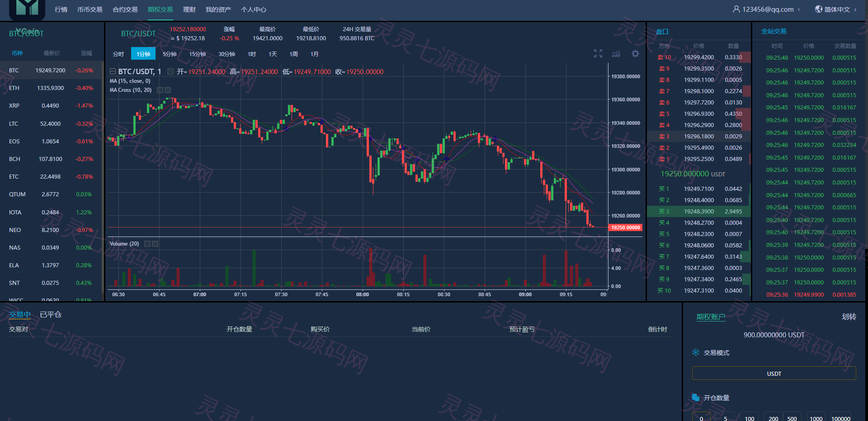Open MA Cross indicator settings gear
Viewport: 868px width, 421px height.
click(x=160, y=90)
